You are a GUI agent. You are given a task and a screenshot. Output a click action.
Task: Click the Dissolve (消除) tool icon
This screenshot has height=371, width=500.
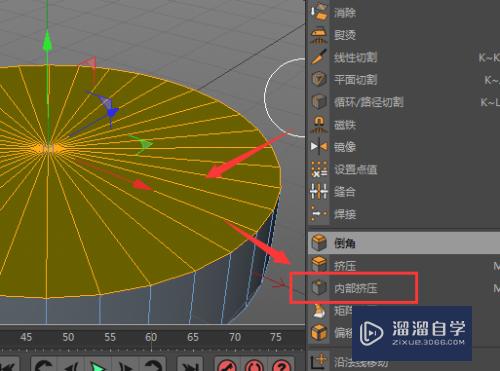coord(319,12)
